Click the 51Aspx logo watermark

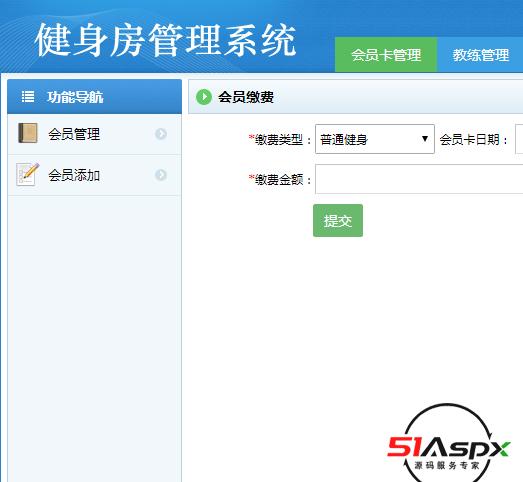[448, 444]
